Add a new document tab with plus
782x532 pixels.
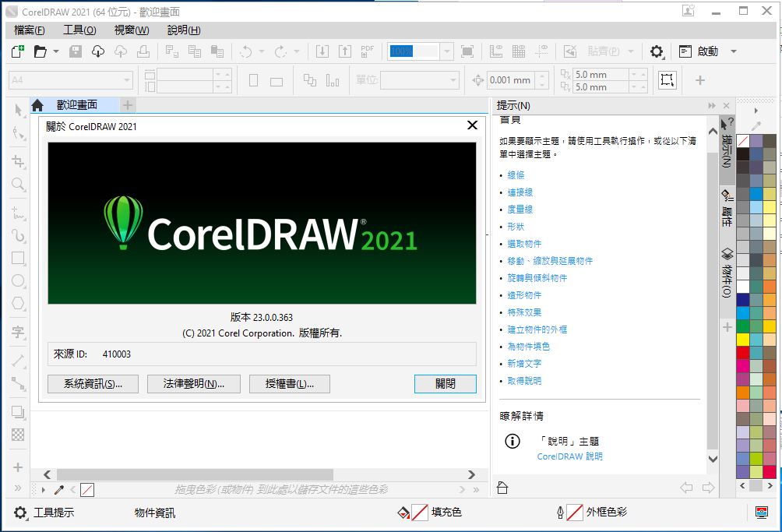tap(128, 105)
